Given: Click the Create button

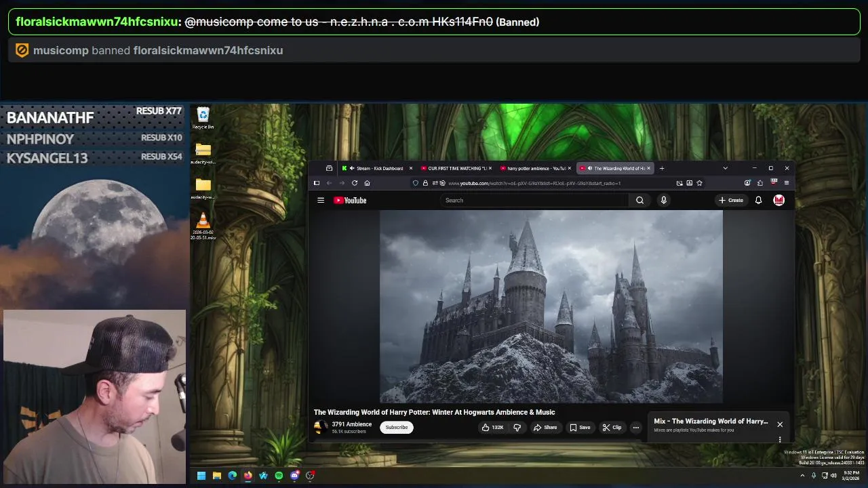Looking at the screenshot, I should tap(731, 200).
